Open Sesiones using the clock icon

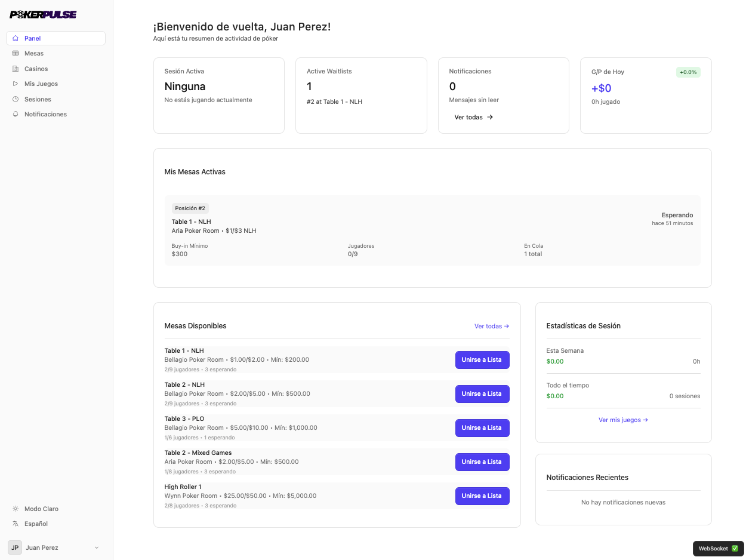pos(15,99)
